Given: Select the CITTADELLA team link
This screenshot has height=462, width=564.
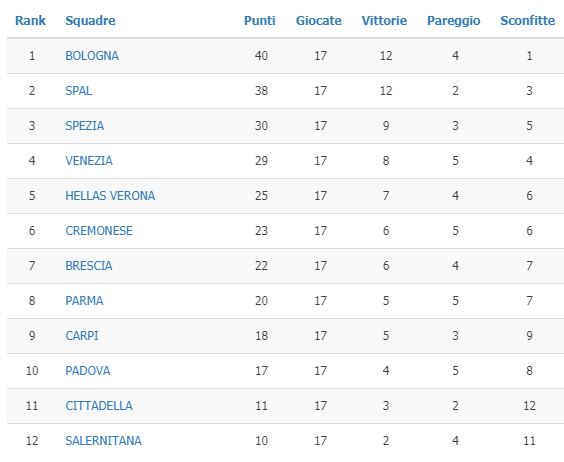Looking at the screenshot, I should [99, 406].
